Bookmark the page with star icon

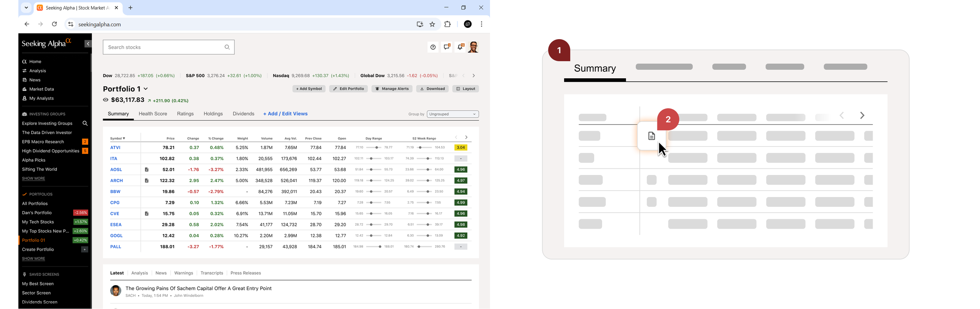432,24
